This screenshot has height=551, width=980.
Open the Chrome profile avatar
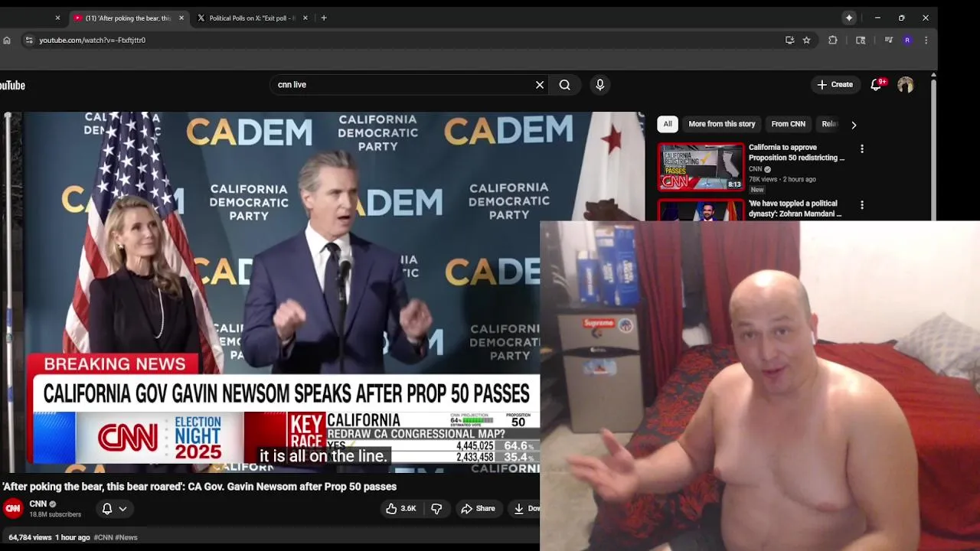(x=907, y=40)
